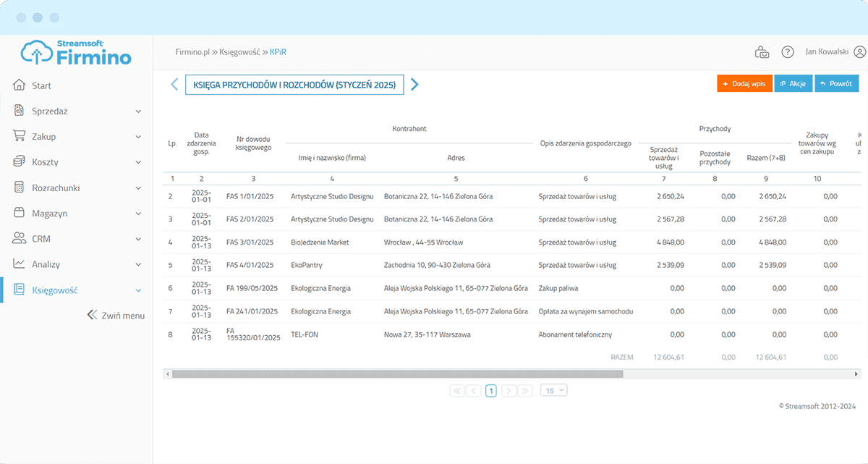Click the Koszty coins icon
The height and width of the screenshot is (464, 868).
(20, 161)
